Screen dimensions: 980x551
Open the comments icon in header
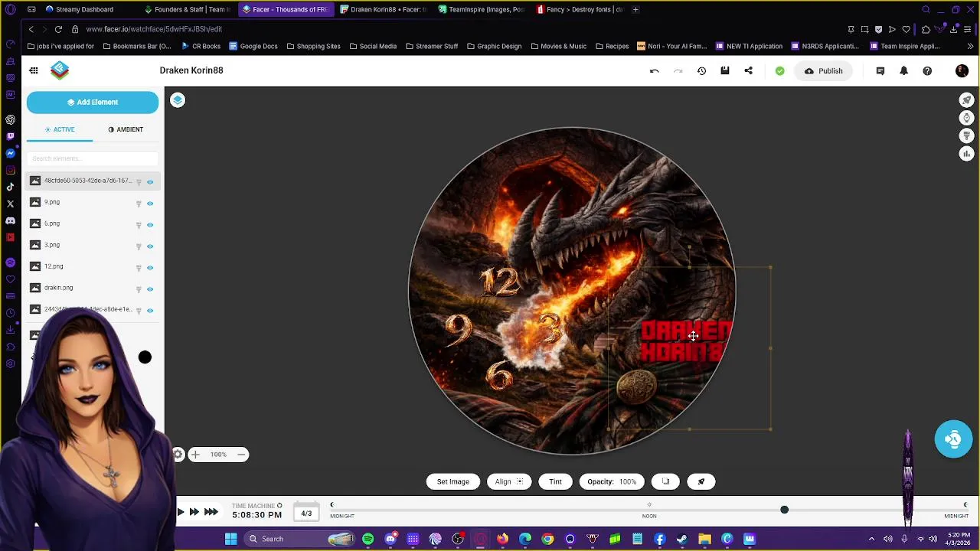tap(880, 71)
